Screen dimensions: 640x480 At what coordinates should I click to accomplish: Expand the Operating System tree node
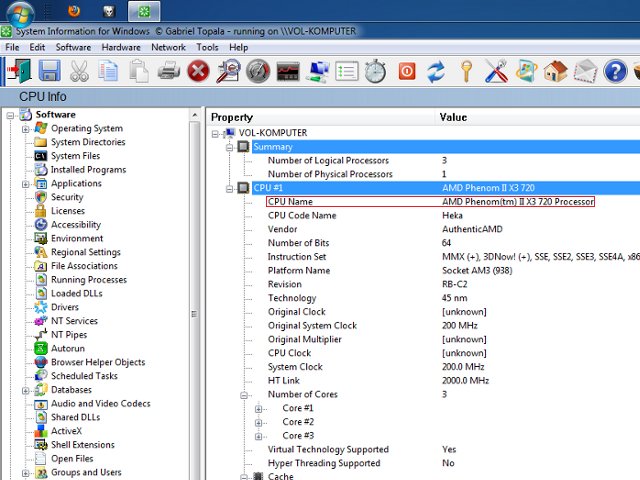click(25, 129)
